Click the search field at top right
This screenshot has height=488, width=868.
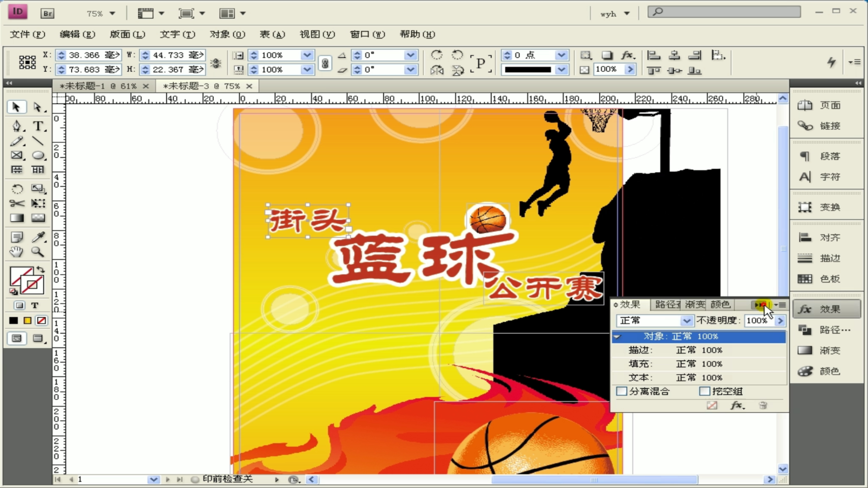tap(724, 12)
